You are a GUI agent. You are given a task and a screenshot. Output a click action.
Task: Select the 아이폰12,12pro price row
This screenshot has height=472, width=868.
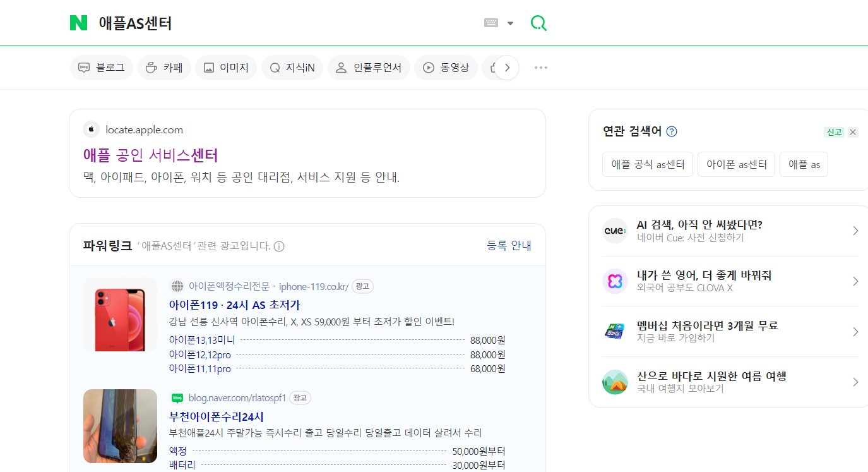(337, 354)
